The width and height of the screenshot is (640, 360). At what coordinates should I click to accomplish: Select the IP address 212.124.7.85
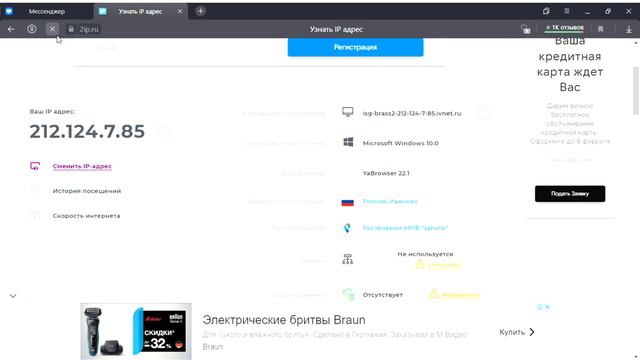tap(87, 131)
